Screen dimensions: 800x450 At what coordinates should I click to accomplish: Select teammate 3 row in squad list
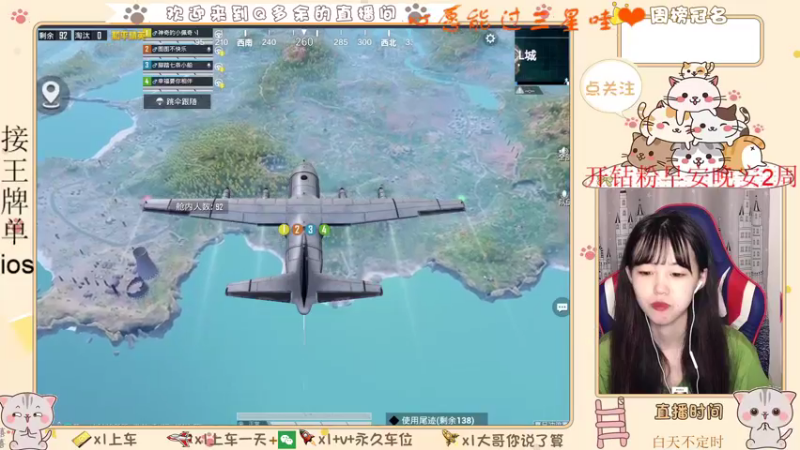point(178,66)
